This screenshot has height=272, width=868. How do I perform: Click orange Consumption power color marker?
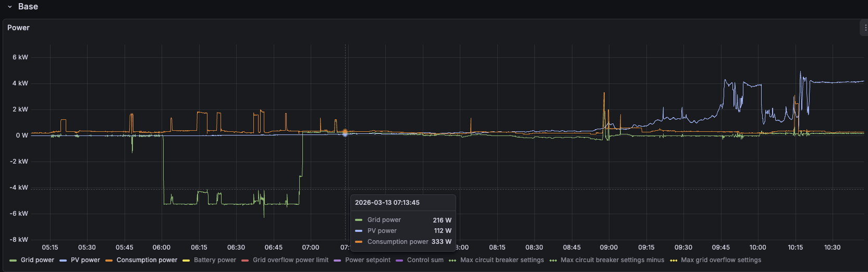tap(109, 261)
